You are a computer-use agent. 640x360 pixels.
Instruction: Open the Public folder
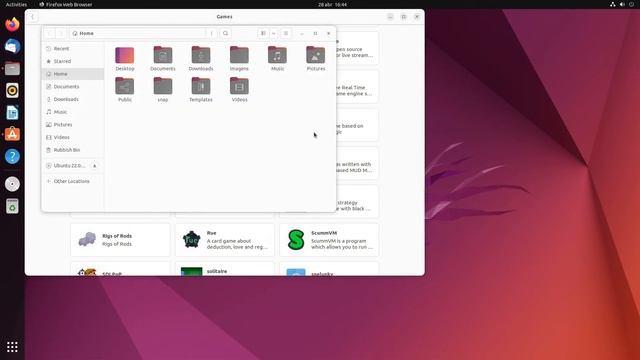(124, 90)
